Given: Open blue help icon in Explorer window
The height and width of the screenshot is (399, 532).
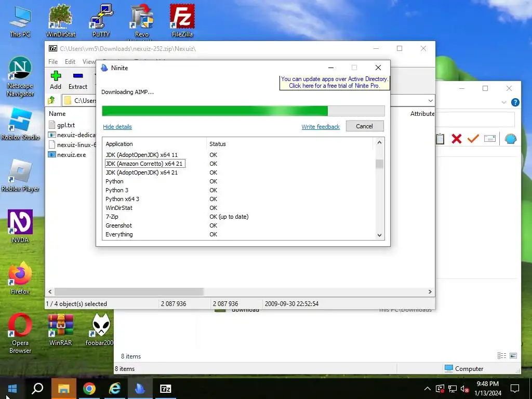Looking at the screenshot, I should (515, 102).
